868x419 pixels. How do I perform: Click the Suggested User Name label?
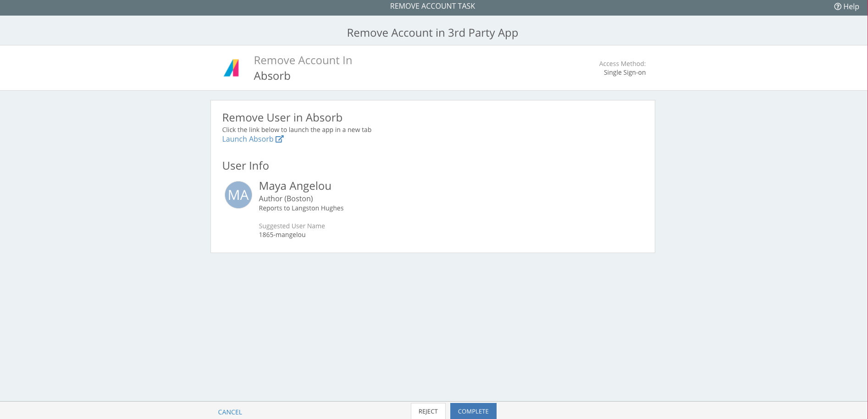coord(292,226)
